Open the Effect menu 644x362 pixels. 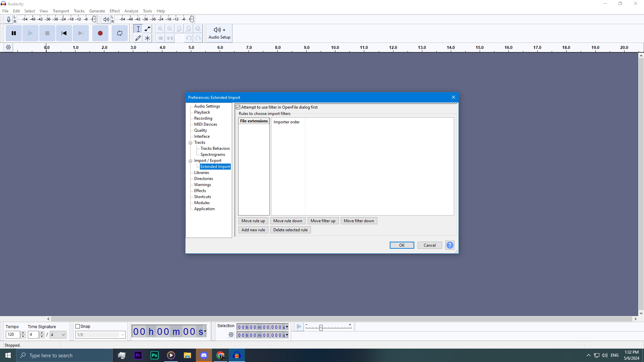pos(114,11)
